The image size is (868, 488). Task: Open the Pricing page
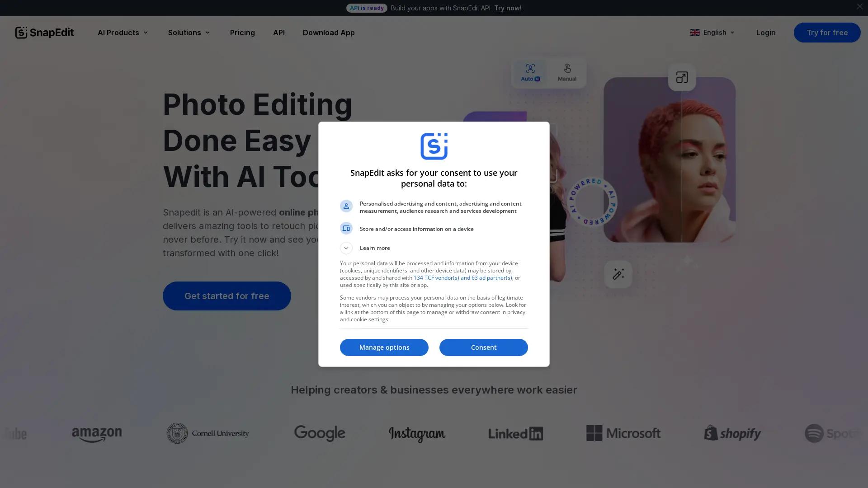click(x=242, y=33)
